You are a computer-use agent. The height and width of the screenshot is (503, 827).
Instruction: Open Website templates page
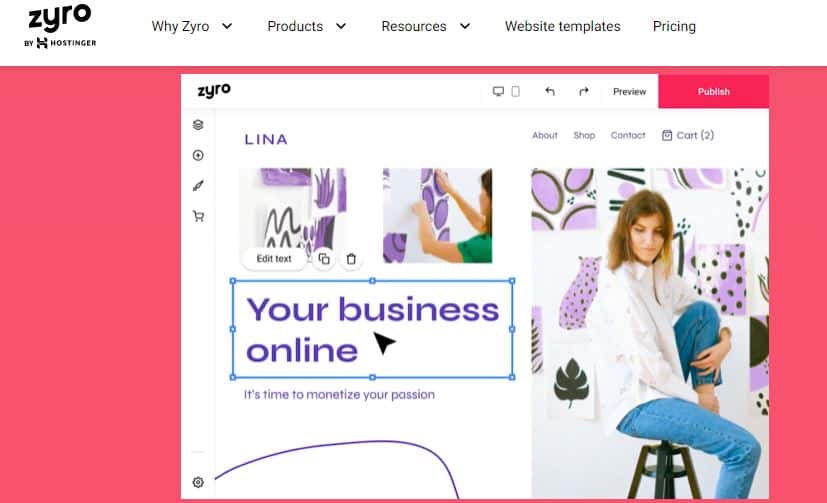tap(563, 26)
